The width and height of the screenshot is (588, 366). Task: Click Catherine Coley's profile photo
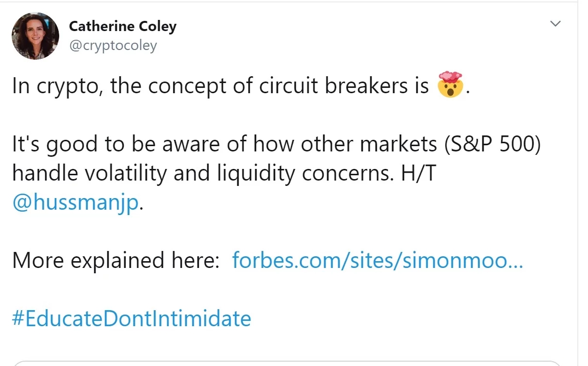click(x=35, y=36)
